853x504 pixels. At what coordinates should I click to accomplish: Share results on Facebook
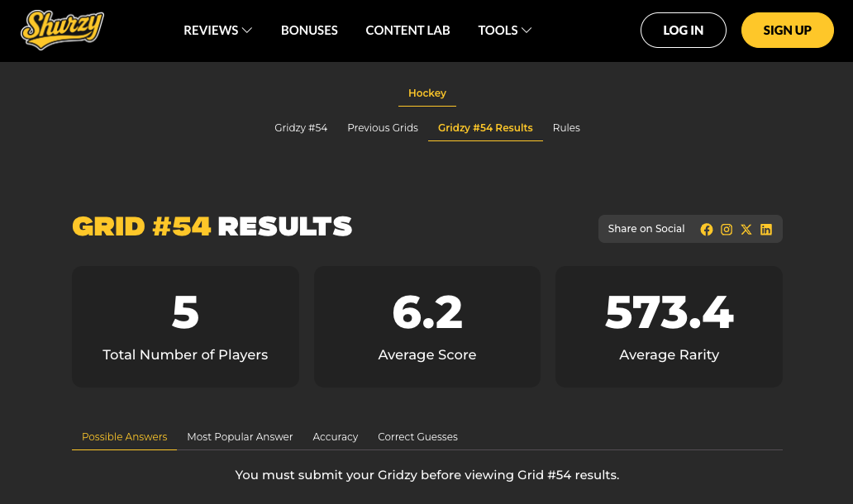point(707,230)
